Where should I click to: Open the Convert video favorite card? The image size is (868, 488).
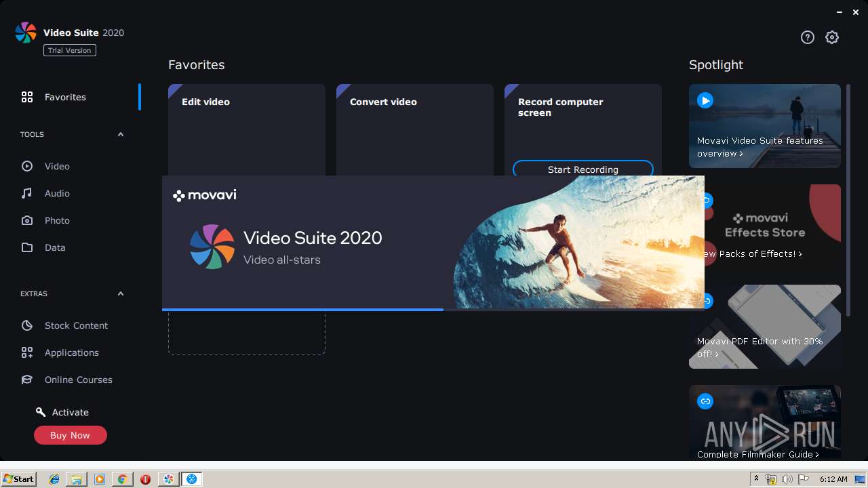pyautogui.click(x=415, y=129)
